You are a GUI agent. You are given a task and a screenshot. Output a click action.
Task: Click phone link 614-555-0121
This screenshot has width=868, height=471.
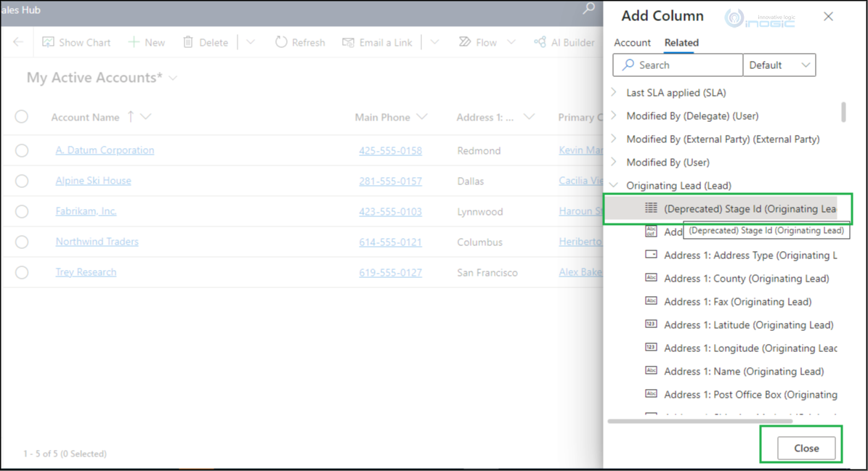tap(390, 242)
